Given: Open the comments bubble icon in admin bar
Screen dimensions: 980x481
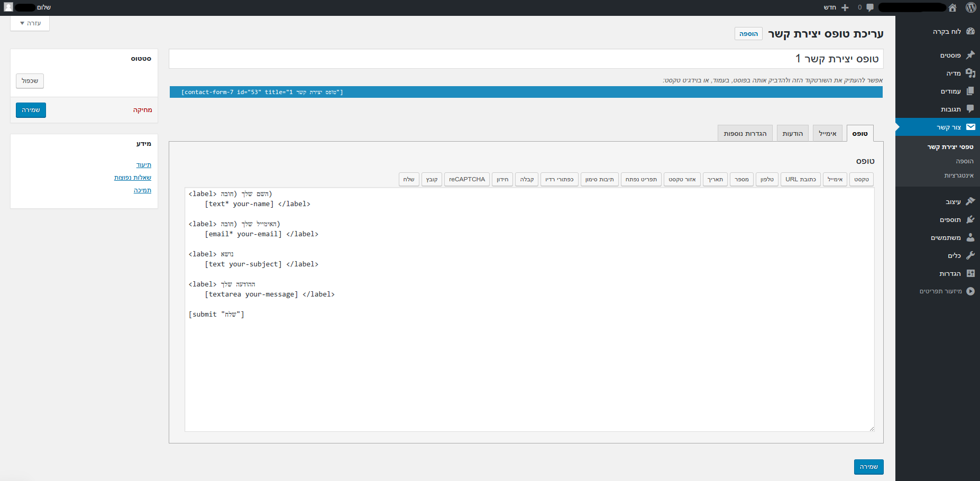Looking at the screenshot, I should 870,7.
